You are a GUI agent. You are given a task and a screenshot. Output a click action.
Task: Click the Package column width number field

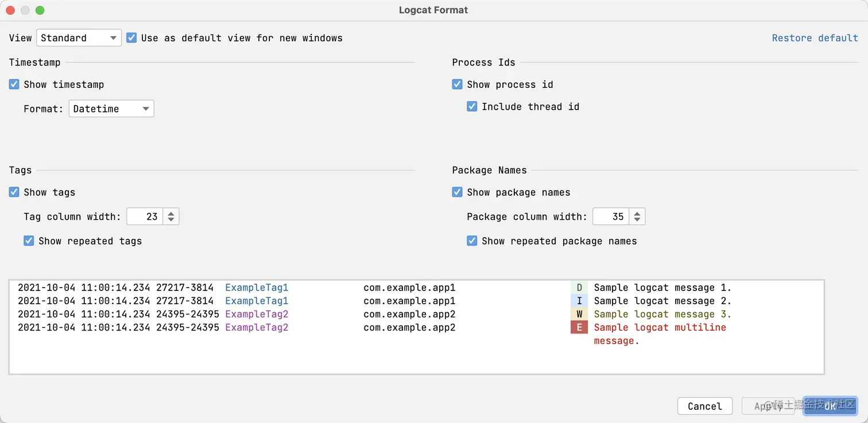pos(611,216)
